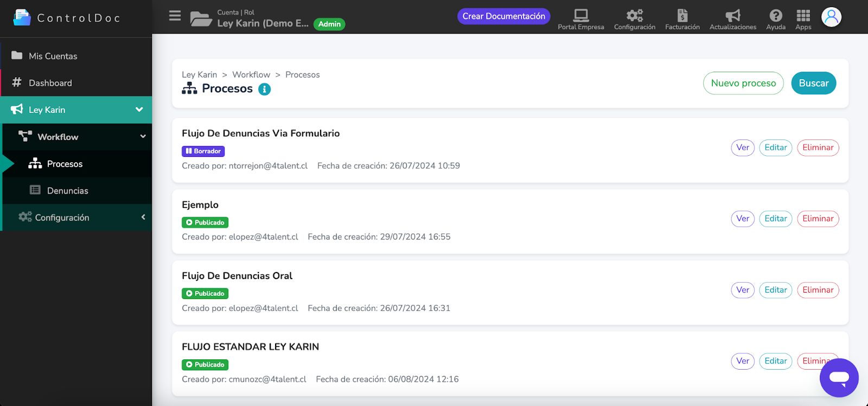
Task: Click the Denuncias list icon in sidebar
Action: coord(35,190)
